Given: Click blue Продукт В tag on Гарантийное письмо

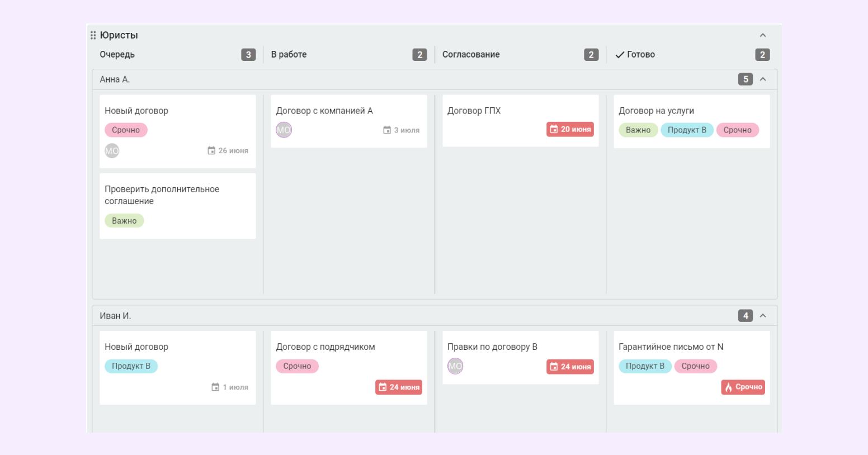Looking at the screenshot, I should pyautogui.click(x=645, y=366).
